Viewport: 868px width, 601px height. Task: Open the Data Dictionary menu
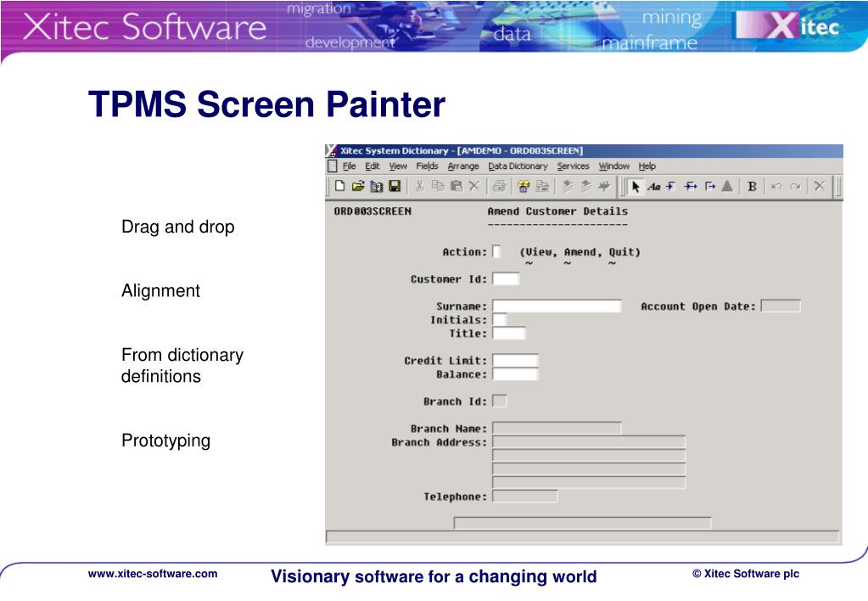(x=518, y=166)
